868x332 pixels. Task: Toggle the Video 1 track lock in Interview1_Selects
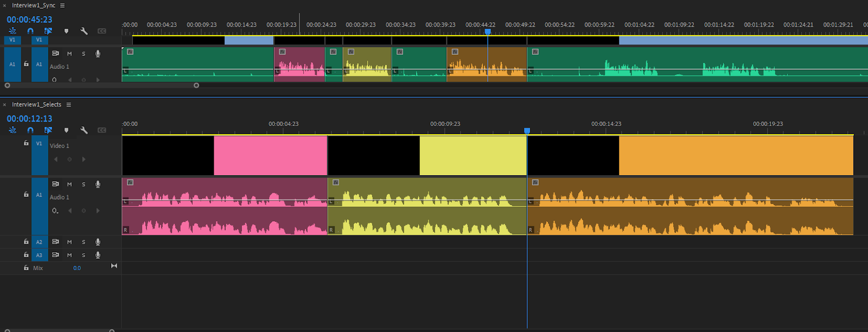(x=26, y=143)
